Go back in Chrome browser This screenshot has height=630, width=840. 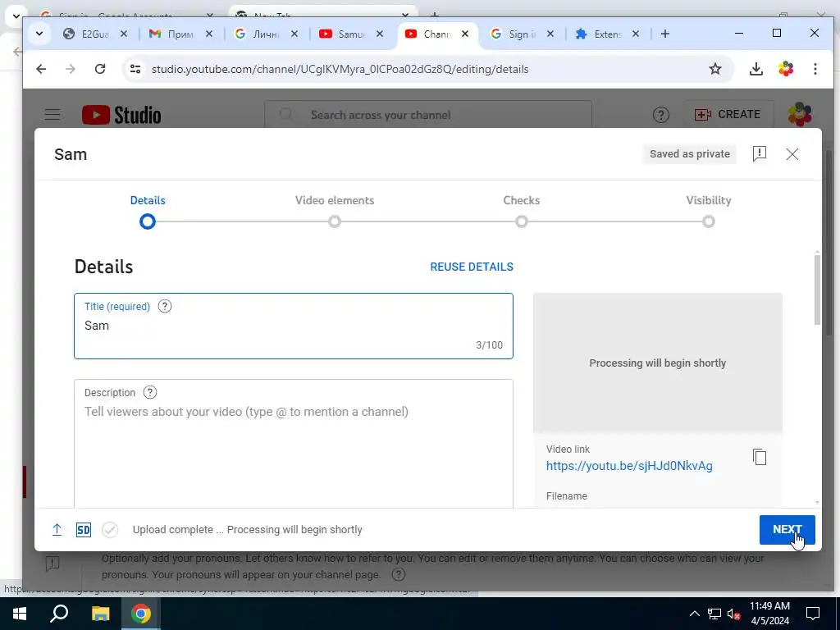41,69
